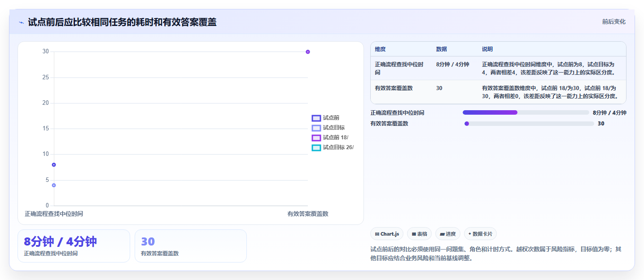Click the chart data point at value 4
Viewport: 644px width, 280px height.
[54, 185]
